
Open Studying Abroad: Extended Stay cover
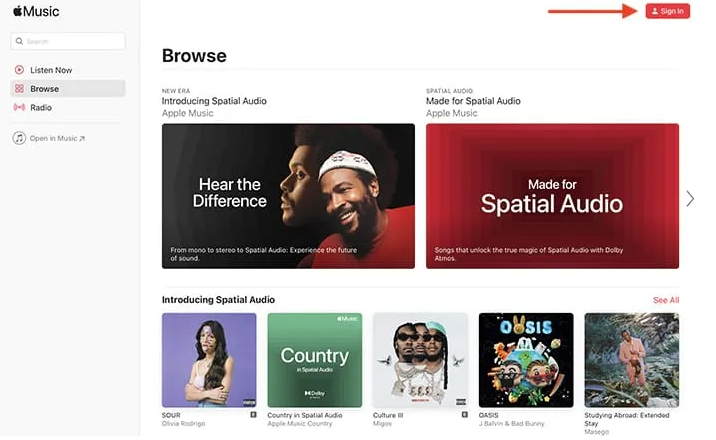(x=632, y=360)
